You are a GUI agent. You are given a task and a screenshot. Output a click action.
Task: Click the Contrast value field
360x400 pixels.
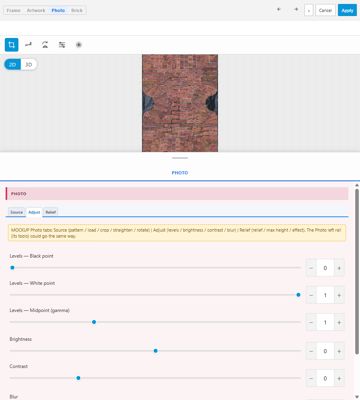click(x=325, y=379)
